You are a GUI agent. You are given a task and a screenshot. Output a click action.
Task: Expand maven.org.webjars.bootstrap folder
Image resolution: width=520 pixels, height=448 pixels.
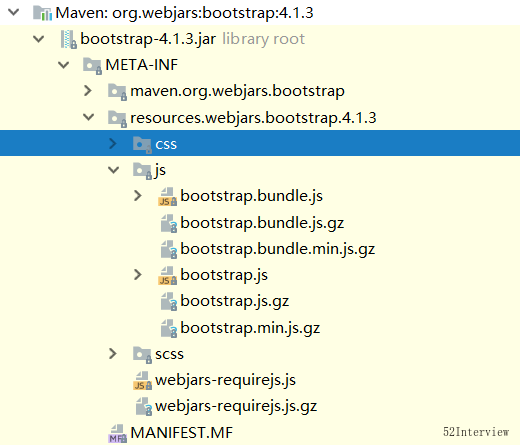pos(88,91)
